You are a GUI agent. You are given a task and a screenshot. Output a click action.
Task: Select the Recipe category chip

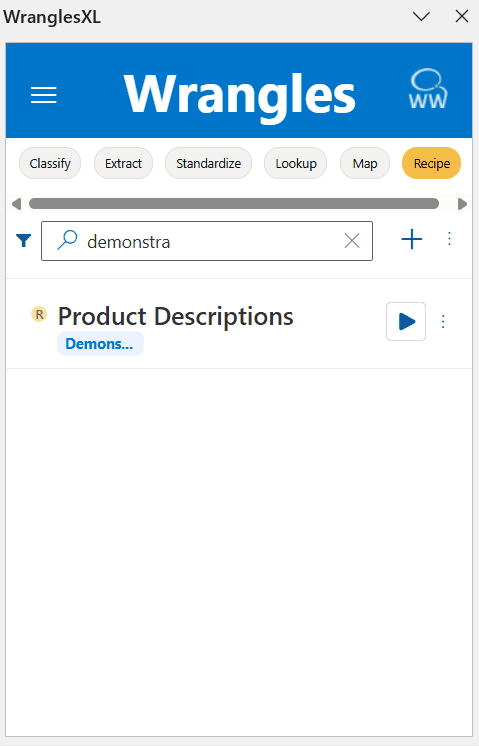431,163
